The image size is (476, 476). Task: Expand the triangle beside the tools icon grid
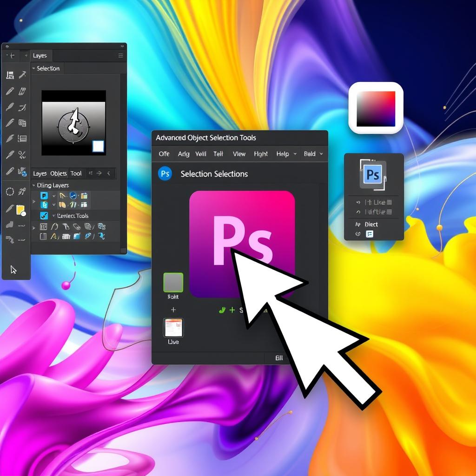(34, 227)
